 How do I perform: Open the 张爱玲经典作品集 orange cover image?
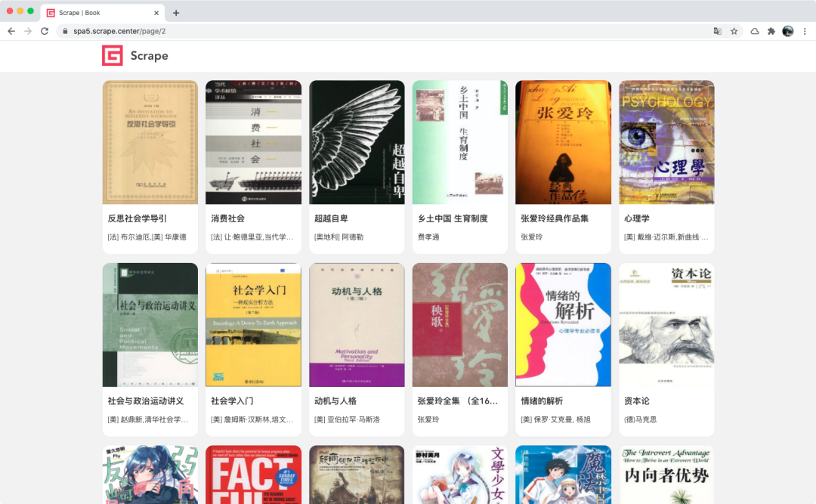pos(564,142)
